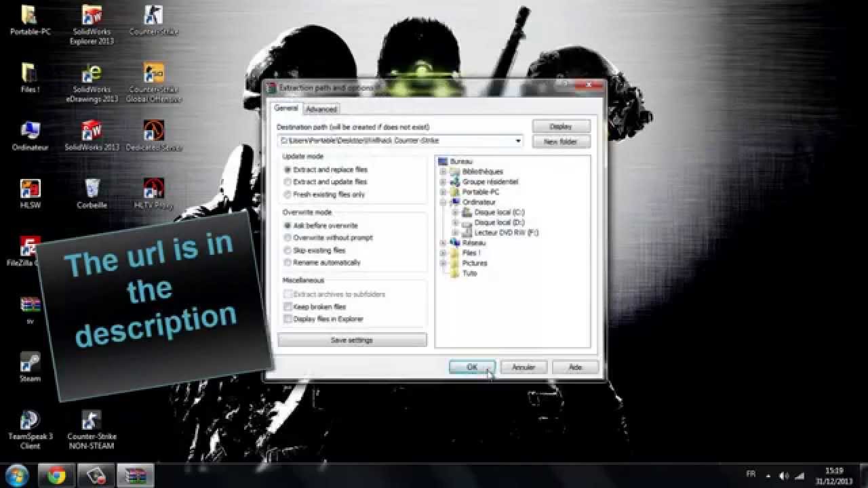Screen dimensions: 868x488
Task: Choose 'Fresh existing files only' mode
Action: pos(325,195)
